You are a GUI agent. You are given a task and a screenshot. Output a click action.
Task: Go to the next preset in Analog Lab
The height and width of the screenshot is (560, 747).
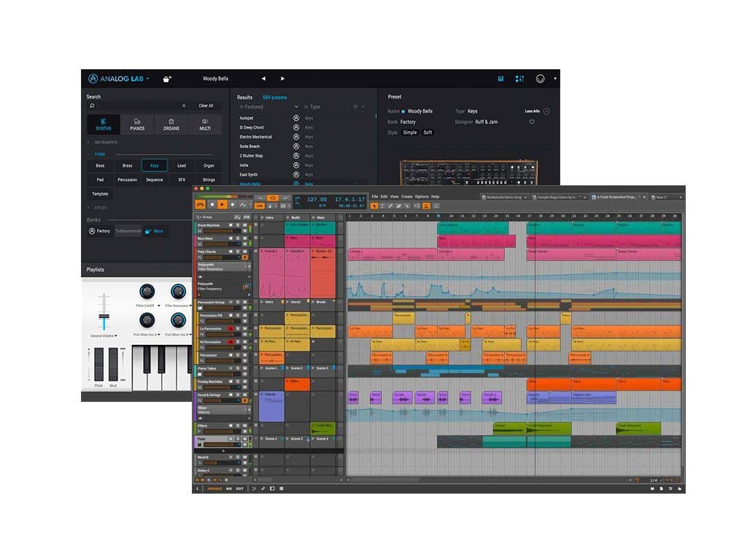click(282, 79)
